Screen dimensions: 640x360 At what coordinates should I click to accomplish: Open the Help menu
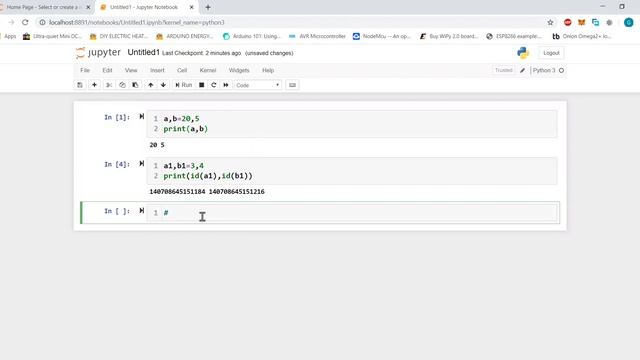(x=268, y=70)
